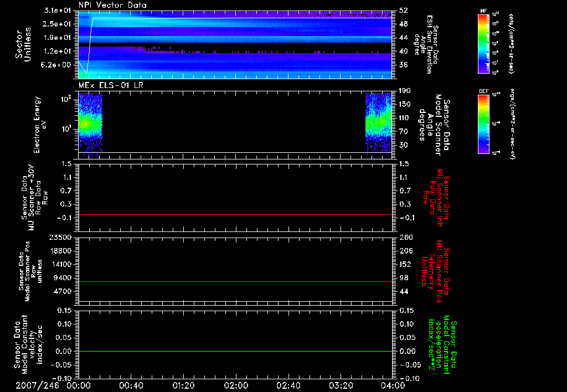Click the "52" sun elevation tick value
This screenshot has height=392, width=567.
click(404, 11)
